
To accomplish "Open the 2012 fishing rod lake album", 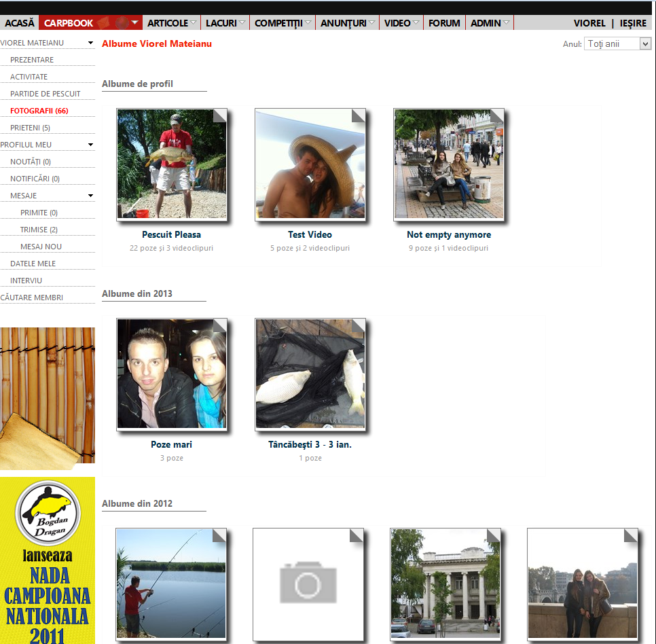I will pos(171,584).
